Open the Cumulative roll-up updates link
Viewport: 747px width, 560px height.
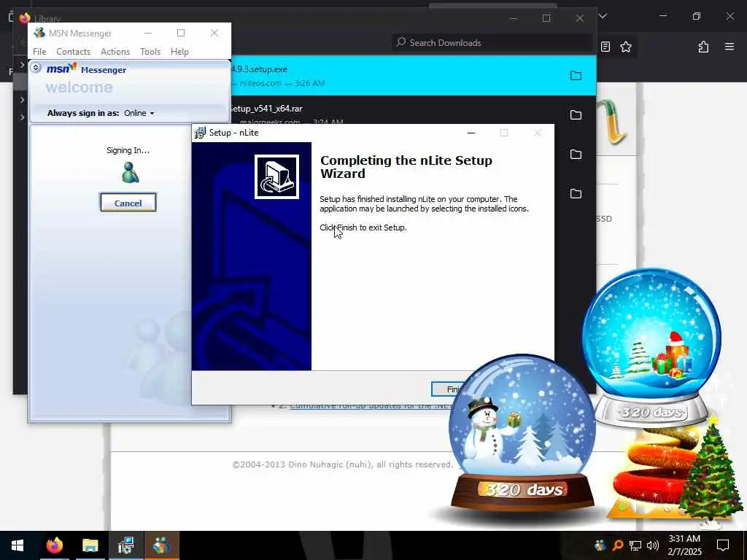372,405
